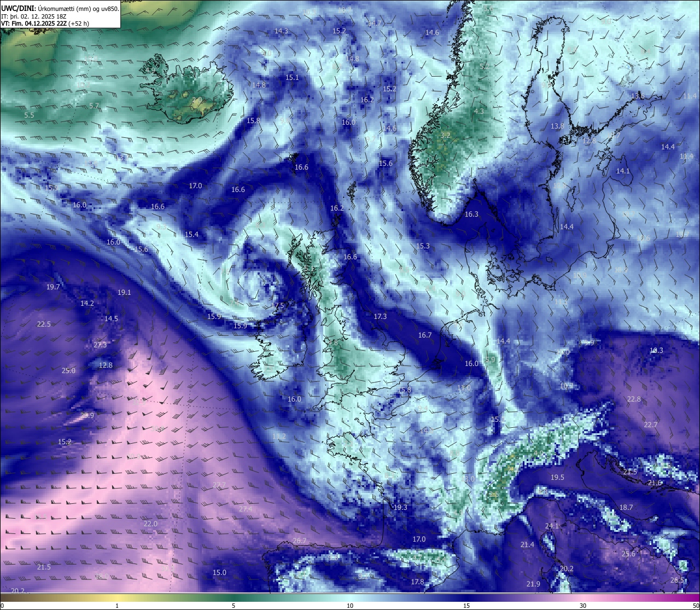Click the map value '17.8'
The width and height of the screenshot is (700, 610).
click(x=417, y=582)
